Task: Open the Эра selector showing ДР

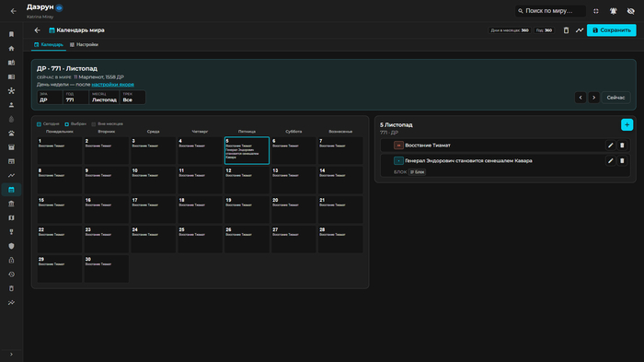Action: [x=50, y=98]
